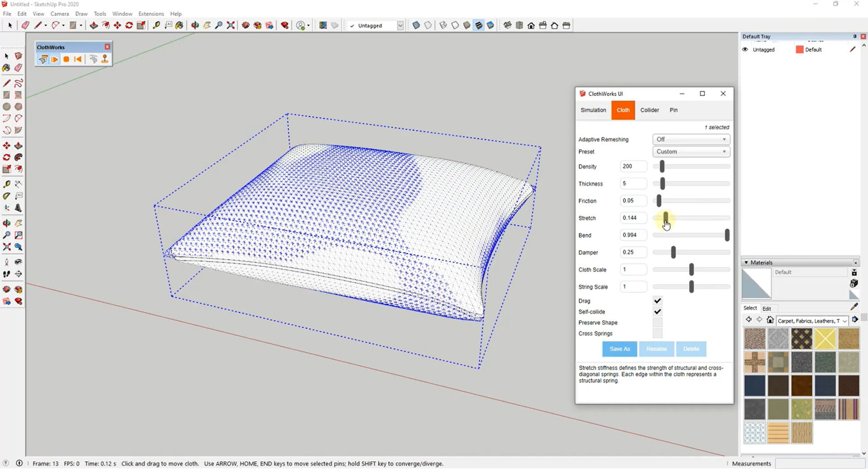This screenshot has width=868, height=469.
Task: Uncheck Self-collide for the cloth
Action: 657,312
